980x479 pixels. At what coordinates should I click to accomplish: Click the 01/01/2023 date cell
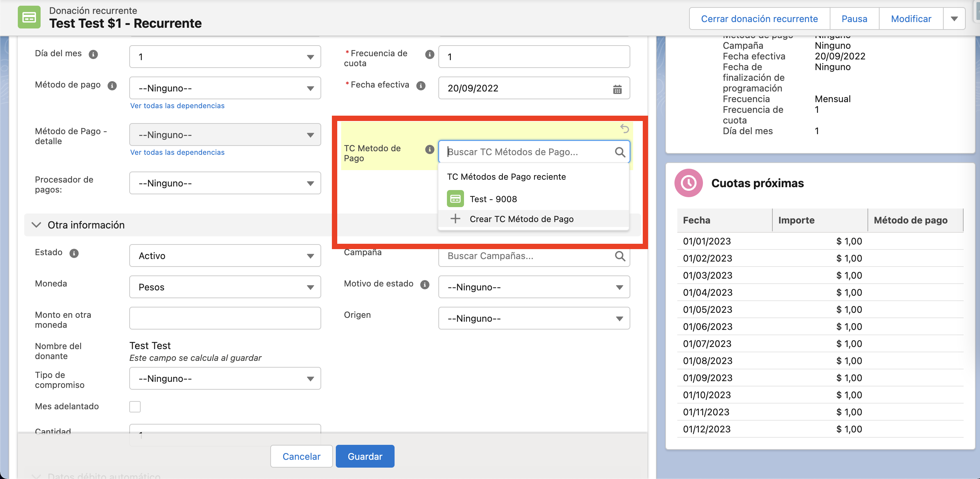coord(707,241)
